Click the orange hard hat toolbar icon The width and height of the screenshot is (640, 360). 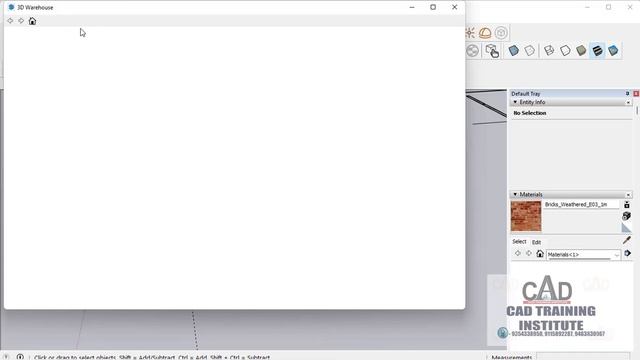point(485,33)
